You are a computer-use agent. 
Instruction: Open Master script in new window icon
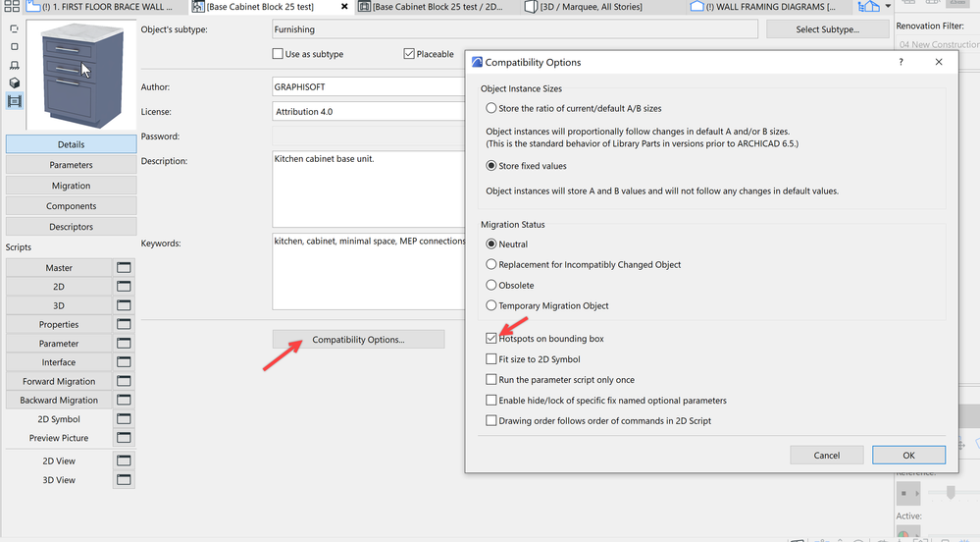pos(124,267)
